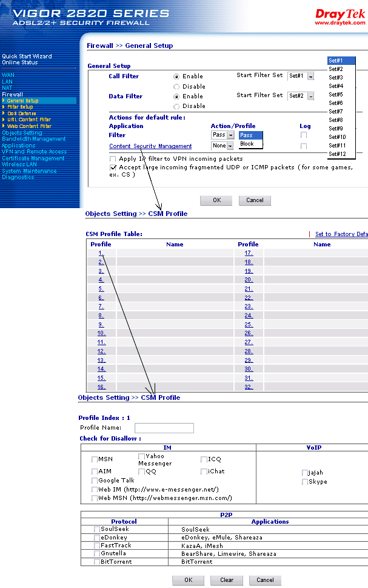Tick the Log checkbox for Filter
The width and height of the screenshot is (368, 588).
coord(304,135)
